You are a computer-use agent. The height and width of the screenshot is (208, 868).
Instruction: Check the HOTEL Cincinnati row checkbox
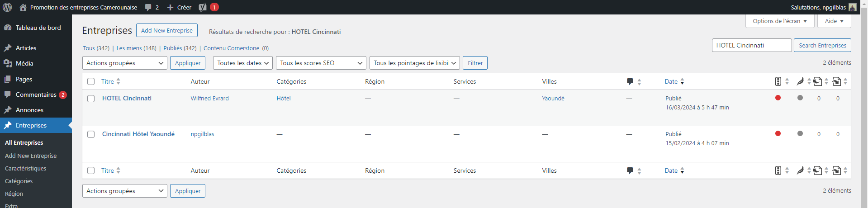(91, 99)
